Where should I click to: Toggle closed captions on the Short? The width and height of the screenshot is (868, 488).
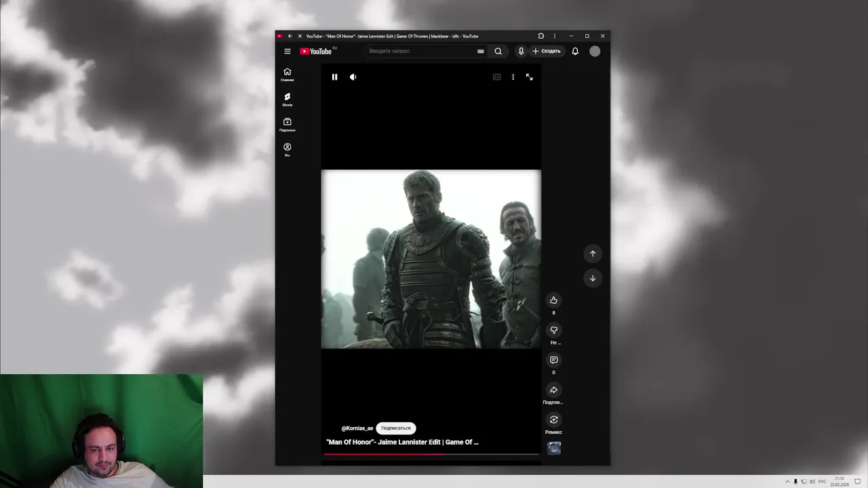pos(496,77)
